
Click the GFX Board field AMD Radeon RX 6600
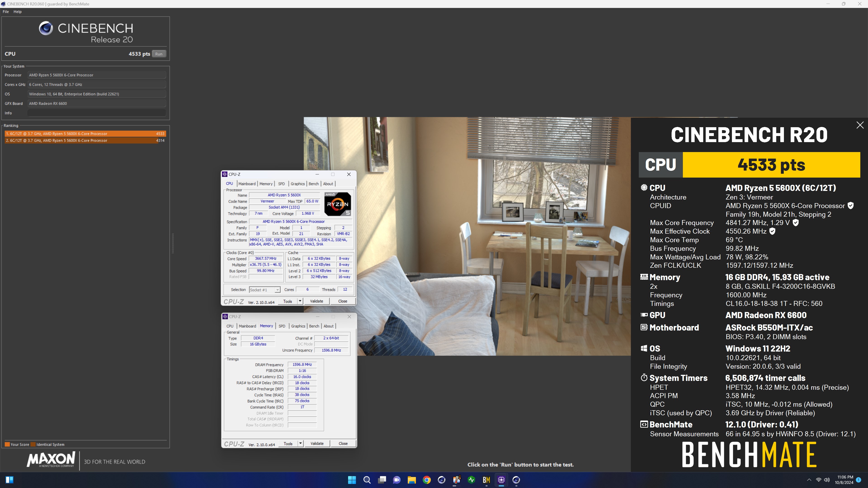pyautogui.click(x=97, y=103)
